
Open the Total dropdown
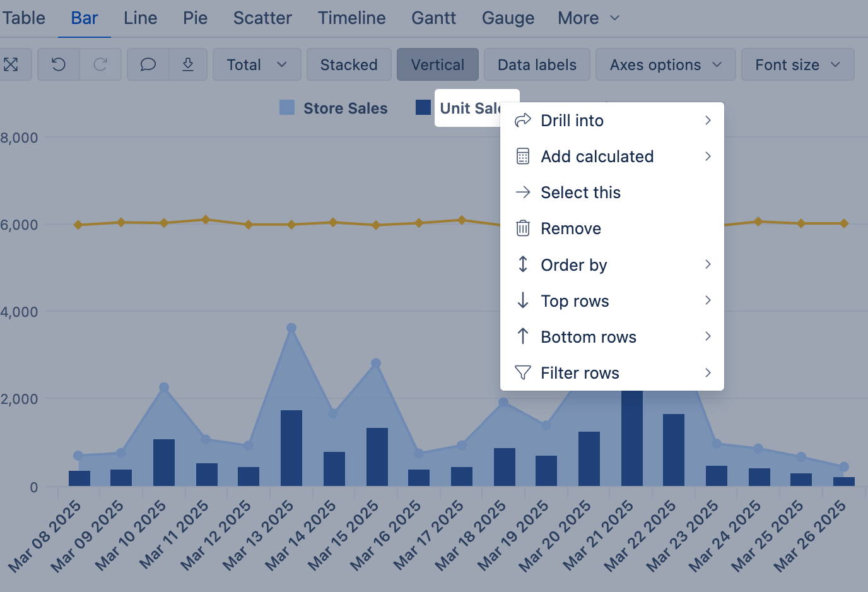(x=256, y=64)
